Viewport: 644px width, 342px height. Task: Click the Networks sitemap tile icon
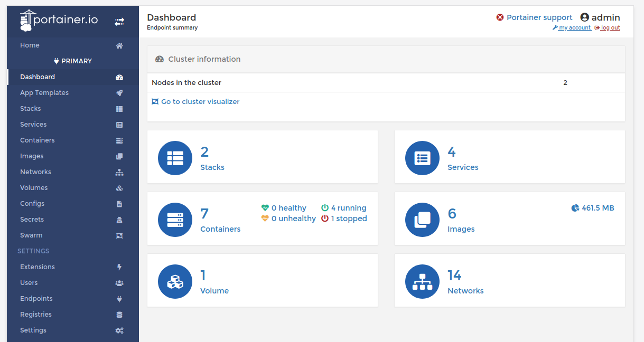point(422,281)
